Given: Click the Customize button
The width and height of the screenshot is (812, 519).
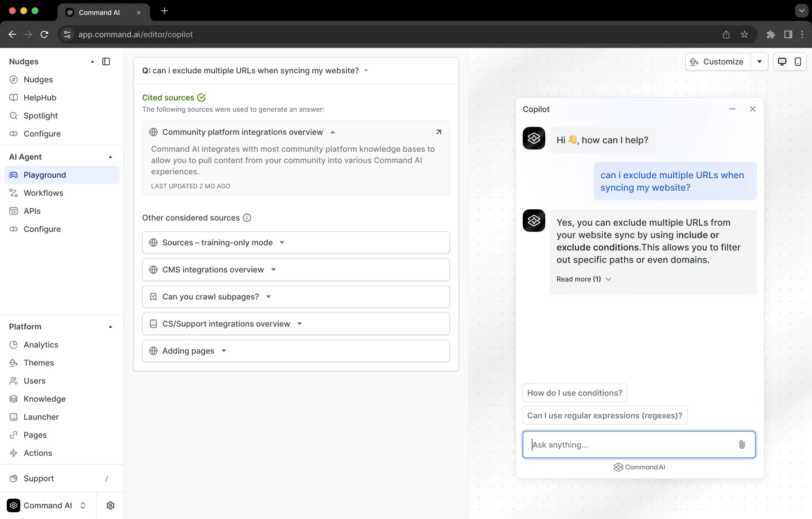Looking at the screenshot, I should pyautogui.click(x=718, y=61).
